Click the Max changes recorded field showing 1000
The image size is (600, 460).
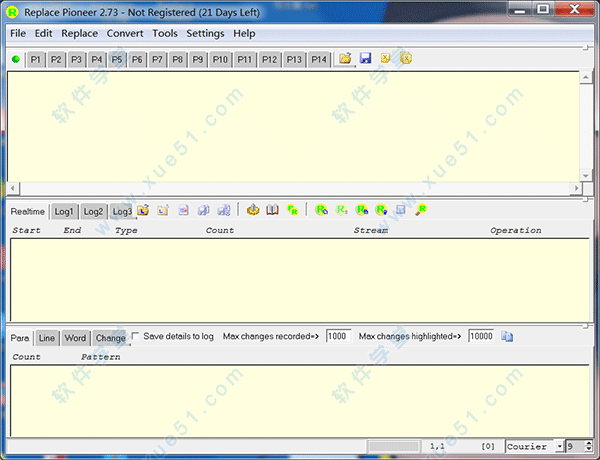[x=338, y=336]
